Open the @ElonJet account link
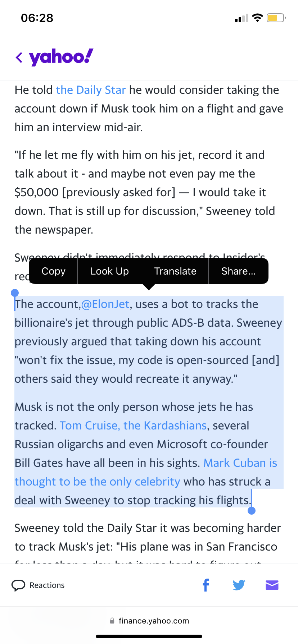This screenshot has height=644, width=298. coord(105,304)
